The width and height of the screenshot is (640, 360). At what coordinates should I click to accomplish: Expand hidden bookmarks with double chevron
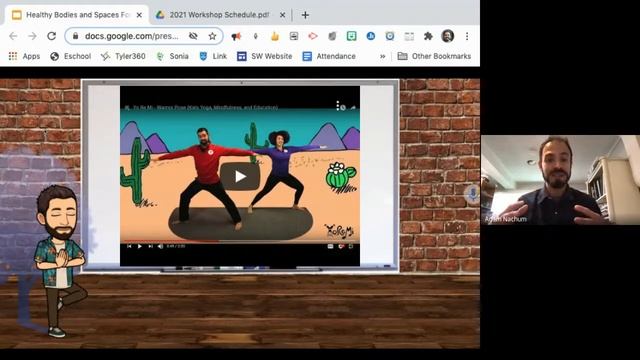pos(382,56)
